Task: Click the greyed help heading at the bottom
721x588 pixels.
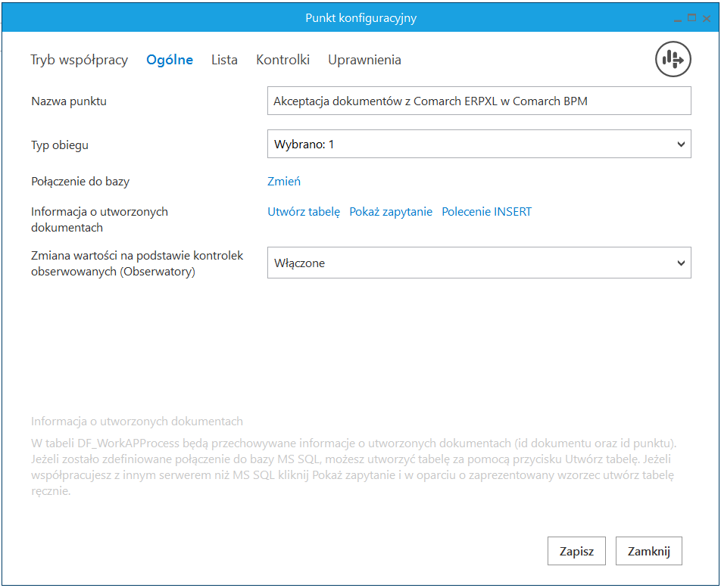Action: coord(137,422)
